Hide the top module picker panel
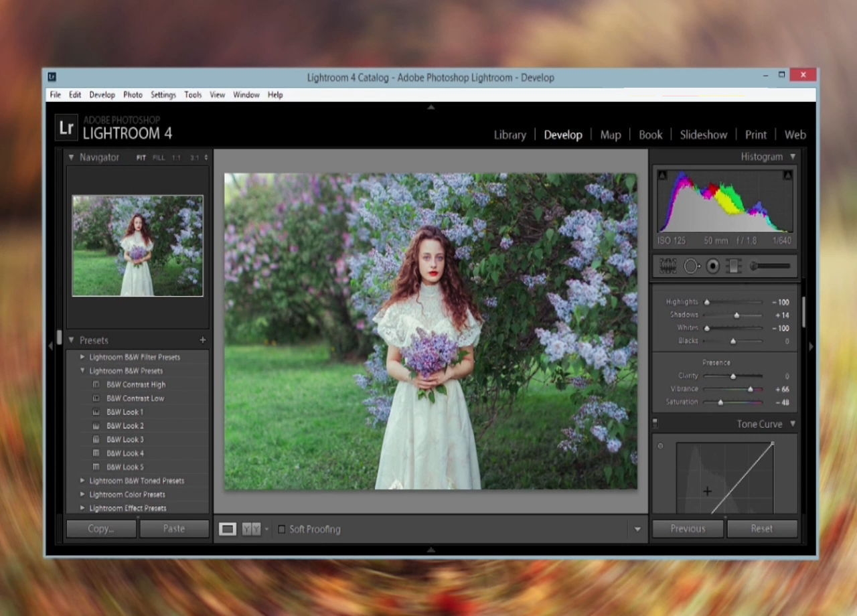This screenshot has height=616, width=857. pos(431,106)
